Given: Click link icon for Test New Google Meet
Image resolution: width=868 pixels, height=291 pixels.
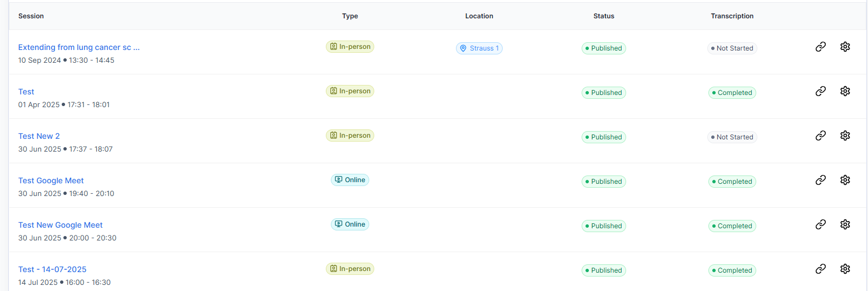Looking at the screenshot, I should pyautogui.click(x=820, y=224).
